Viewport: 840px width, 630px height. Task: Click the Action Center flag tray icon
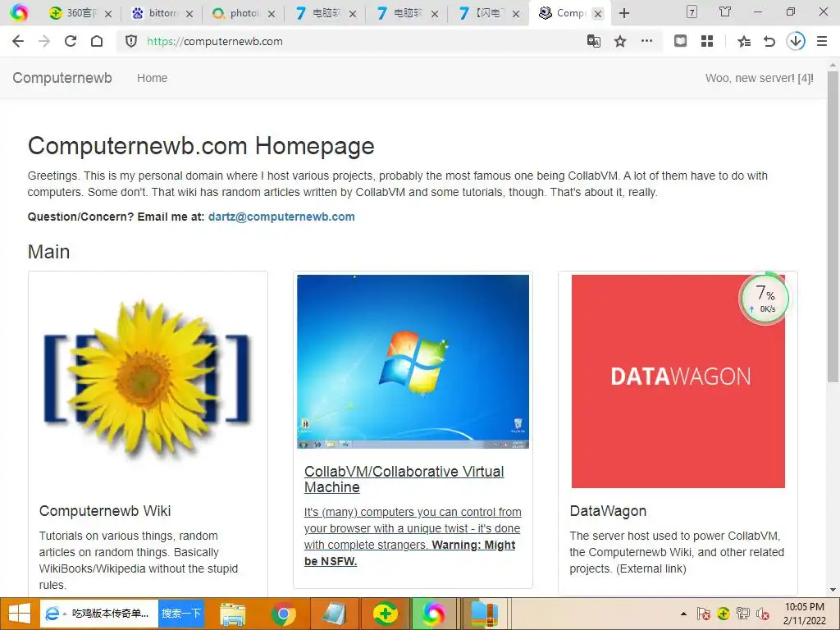tap(703, 614)
